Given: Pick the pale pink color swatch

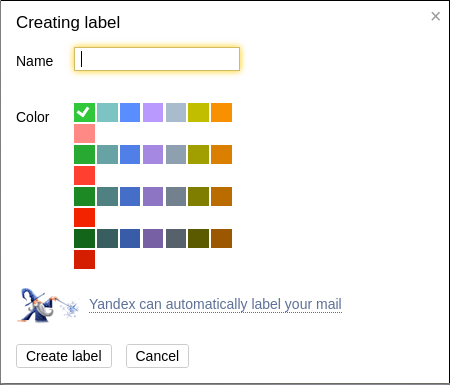Looking at the screenshot, I should 84,133.
